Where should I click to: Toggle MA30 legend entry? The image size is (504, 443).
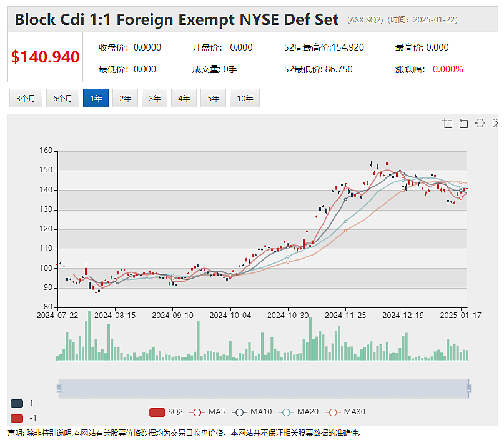pos(345,412)
